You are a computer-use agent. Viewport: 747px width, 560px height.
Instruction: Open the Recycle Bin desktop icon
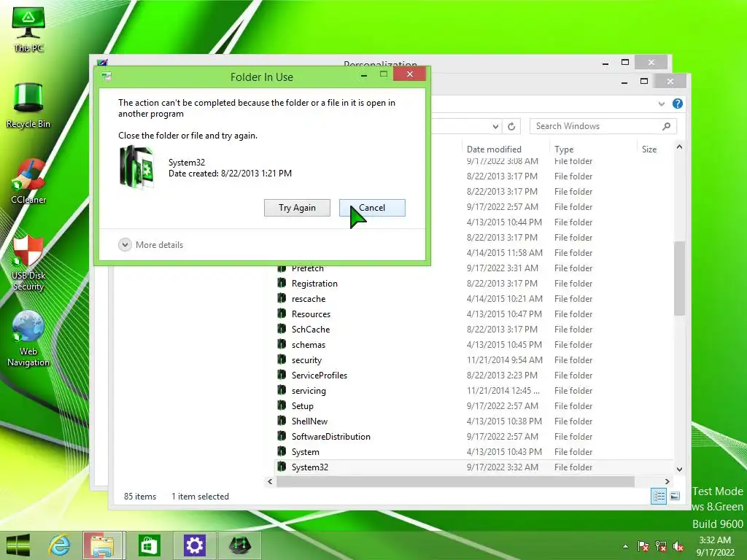[x=28, y=106]
